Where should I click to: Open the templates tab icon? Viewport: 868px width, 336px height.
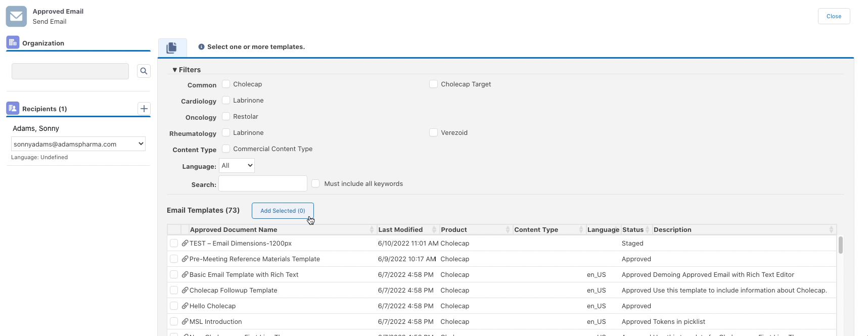tap(172, 47)
